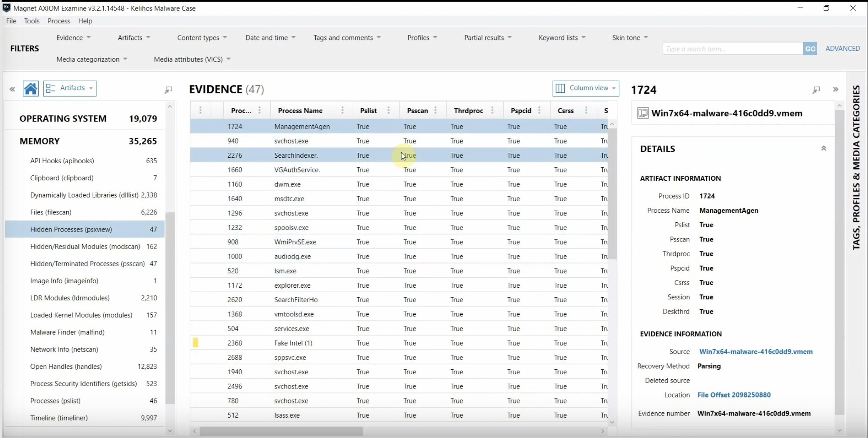Viewport: 868px width, 438px height.
Task: Select Open Handles (handles) category
Action: pyautogui.click(x=85, y=366)
